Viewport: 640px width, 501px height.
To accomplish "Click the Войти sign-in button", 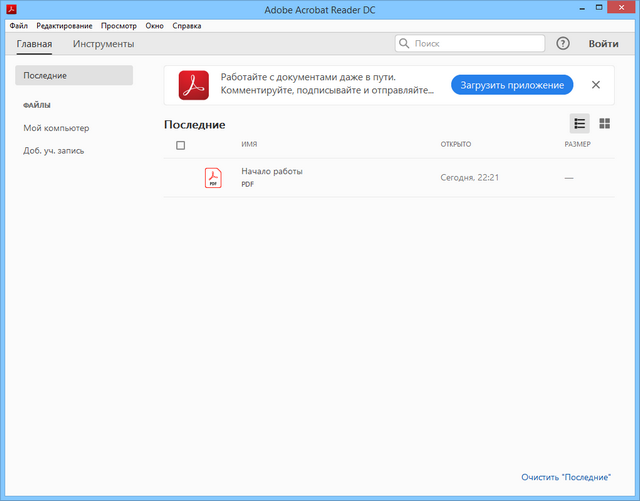I will coord(603,44).
